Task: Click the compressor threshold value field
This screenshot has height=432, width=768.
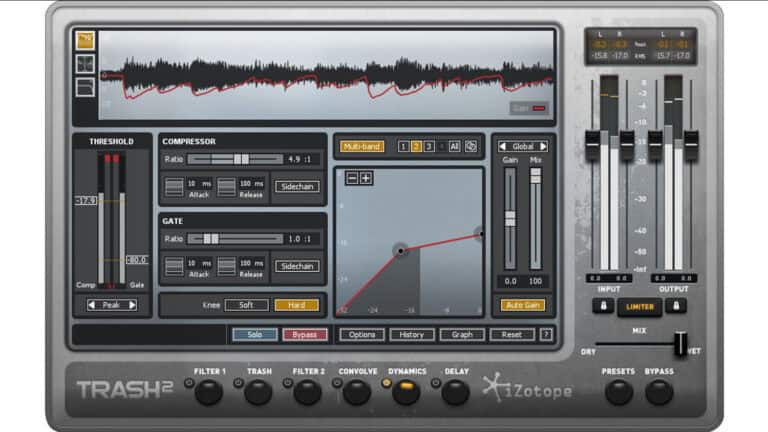Action: (x=86, y=200)
